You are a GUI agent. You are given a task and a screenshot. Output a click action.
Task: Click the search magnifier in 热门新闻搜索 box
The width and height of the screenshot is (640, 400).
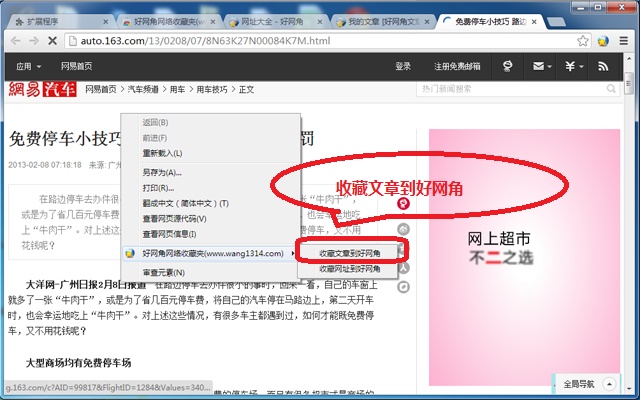611,89
